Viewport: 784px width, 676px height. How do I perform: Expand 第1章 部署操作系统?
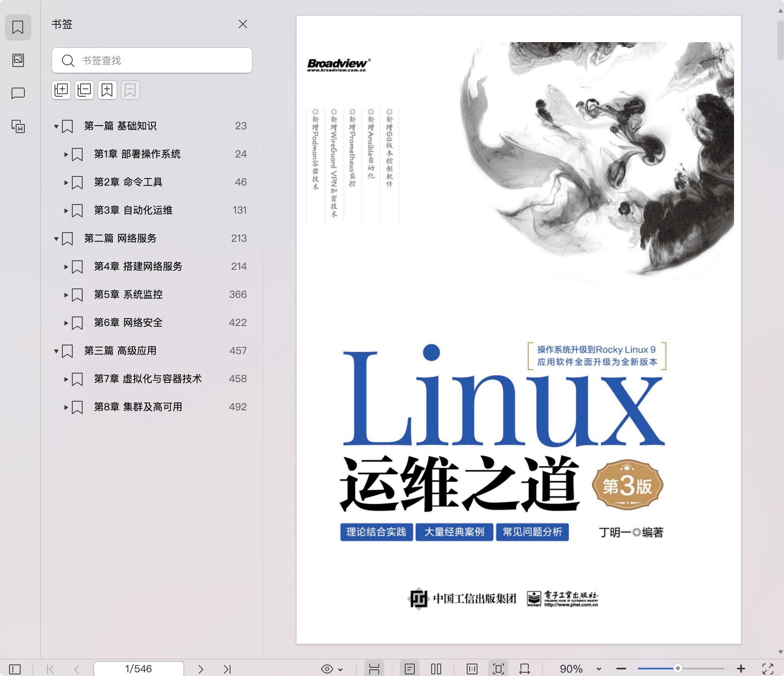[x=66, y=154]
